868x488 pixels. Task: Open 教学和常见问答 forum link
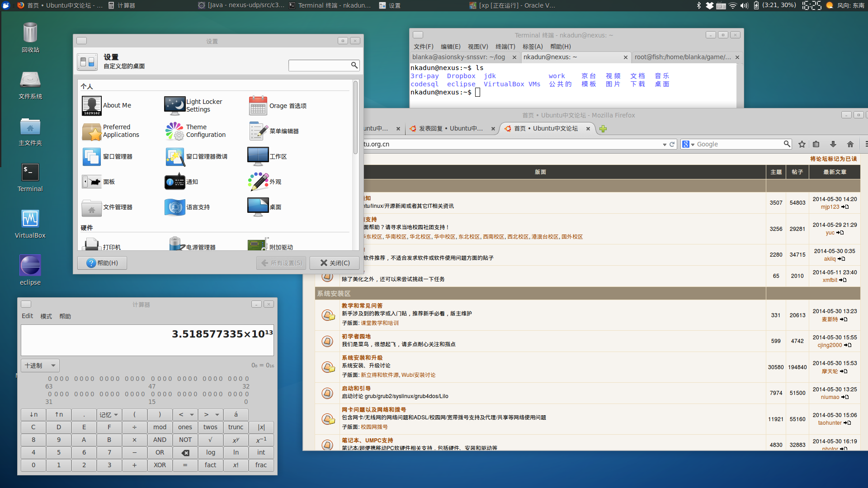click(x=362, y=305)
